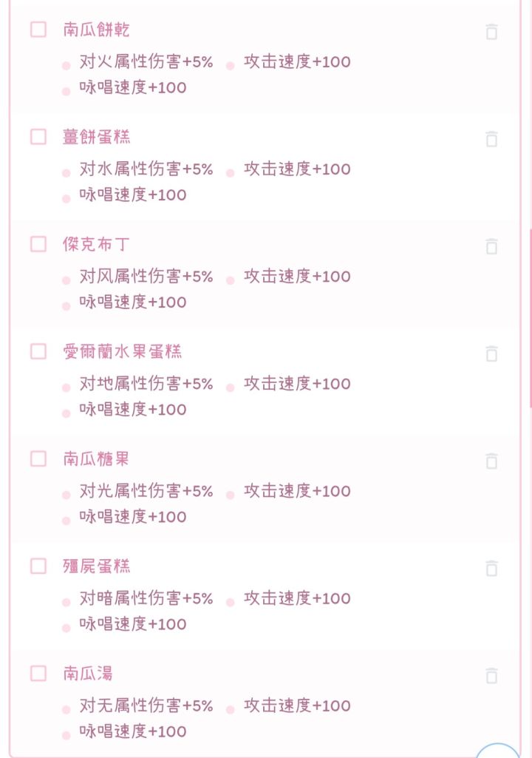Delete the 薑餅蛋糕 entry via trash icon

point(491,138)
